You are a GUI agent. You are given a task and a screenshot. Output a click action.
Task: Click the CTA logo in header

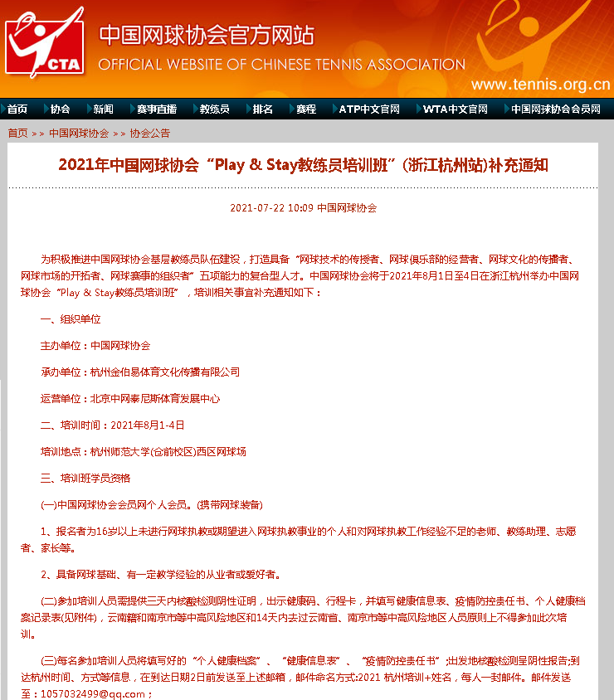(45, 42)
